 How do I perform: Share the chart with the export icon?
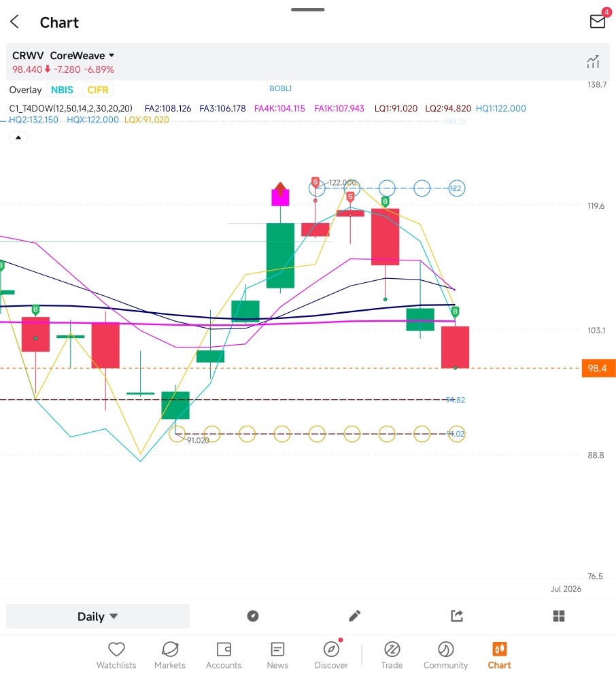tap(457, 616)
